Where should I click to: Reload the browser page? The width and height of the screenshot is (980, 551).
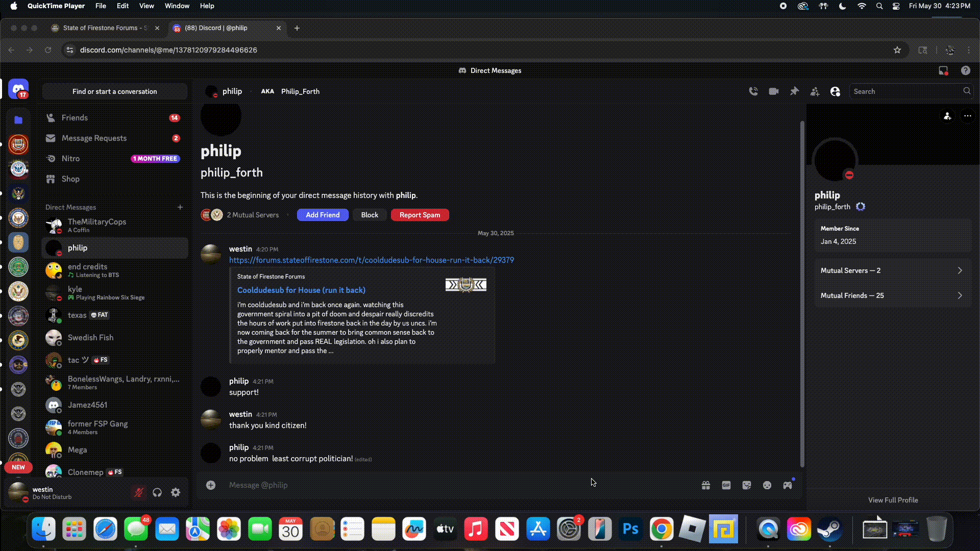point(48,50)
